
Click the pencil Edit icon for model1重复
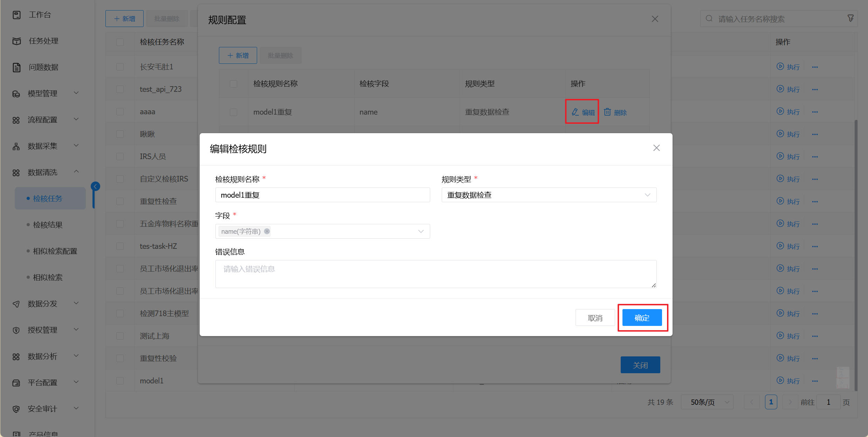pyautogui.click(x=575, y=112)
